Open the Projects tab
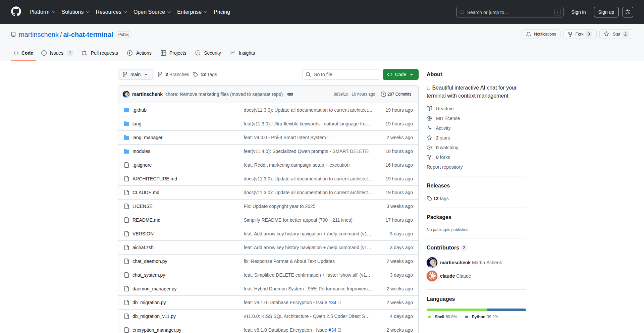Screen dimensions: 644x333 click(173, 53)
